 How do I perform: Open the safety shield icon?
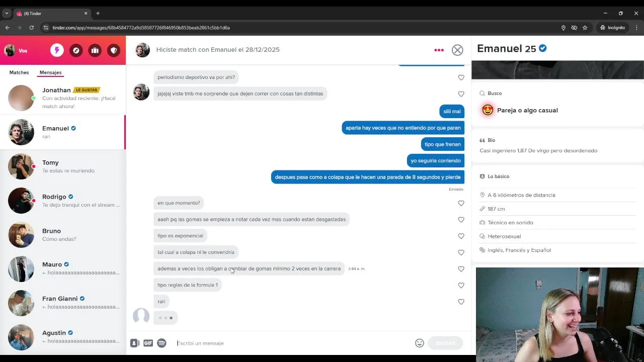tap(114, 50)
